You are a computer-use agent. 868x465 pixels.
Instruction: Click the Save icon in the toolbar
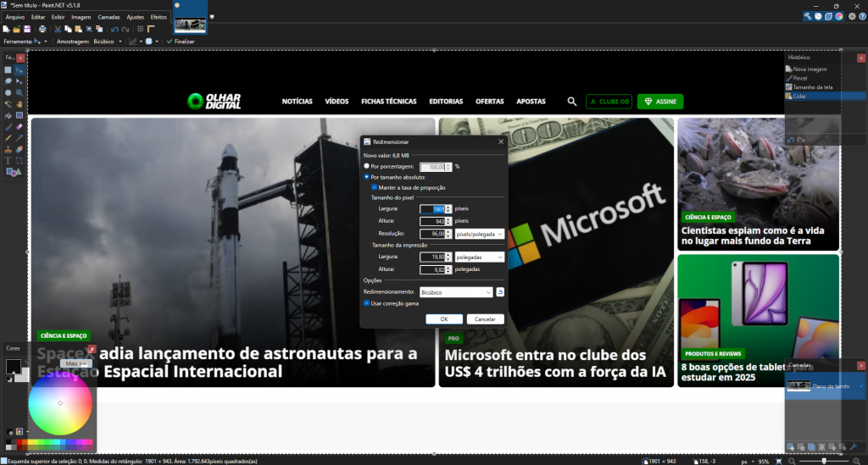tap(27, 29)
